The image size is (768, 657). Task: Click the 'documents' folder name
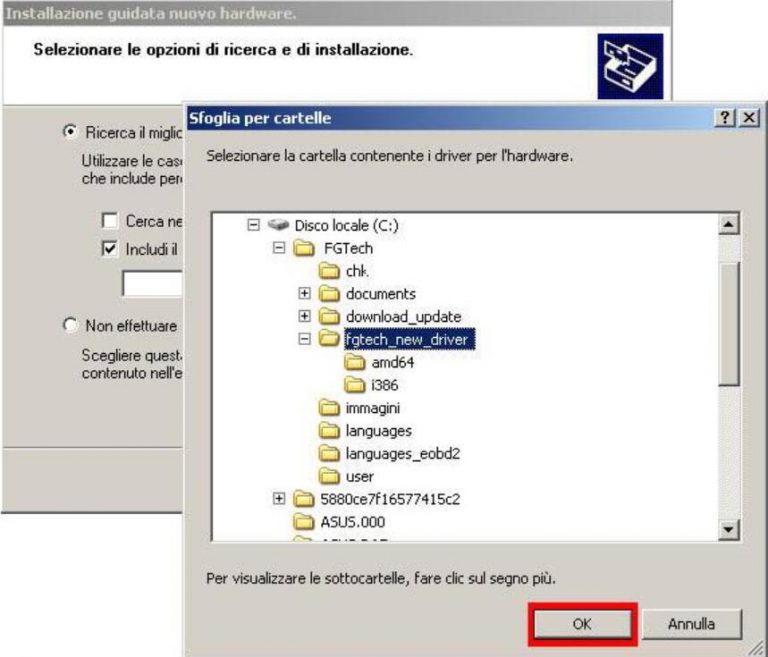click(381, 293)
